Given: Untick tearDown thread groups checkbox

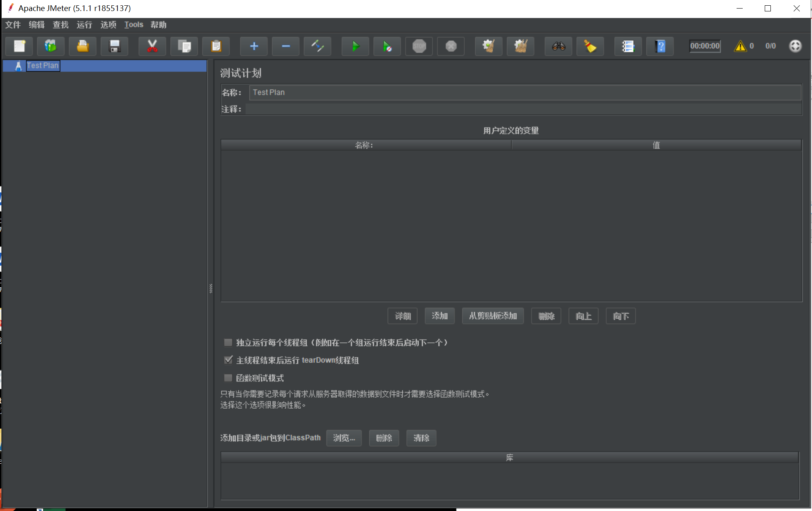Looking at the screenshot, I should pos(228,360).
